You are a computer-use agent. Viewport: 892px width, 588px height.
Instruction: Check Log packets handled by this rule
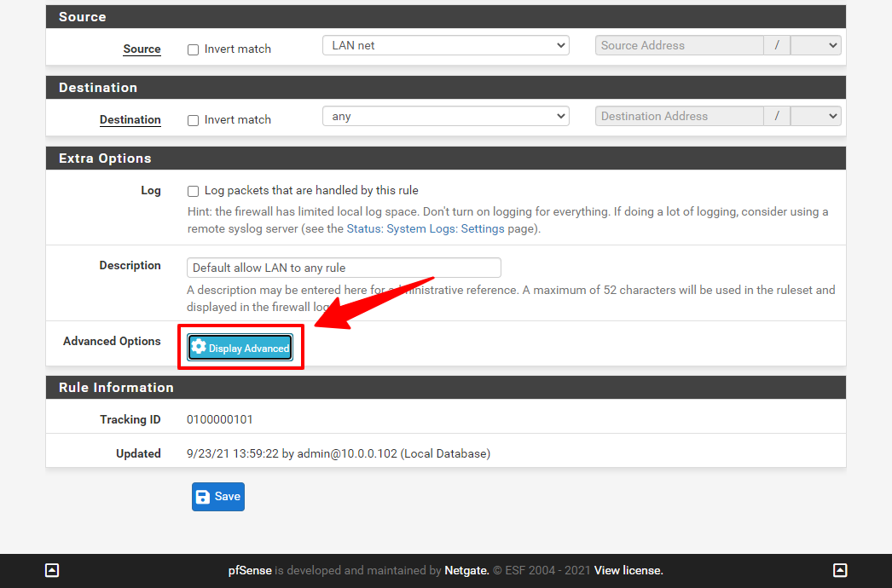click(x=194, y=191)
